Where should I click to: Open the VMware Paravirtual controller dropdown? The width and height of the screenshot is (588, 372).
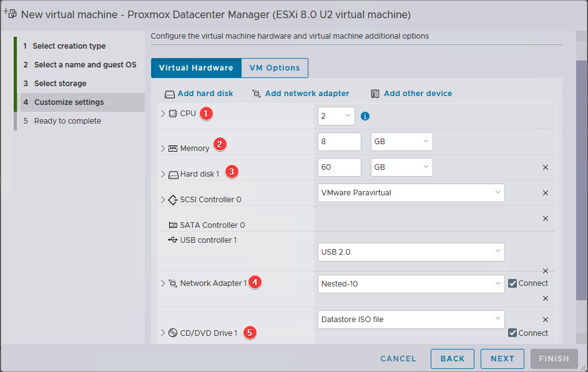click(x=411, y=193)
